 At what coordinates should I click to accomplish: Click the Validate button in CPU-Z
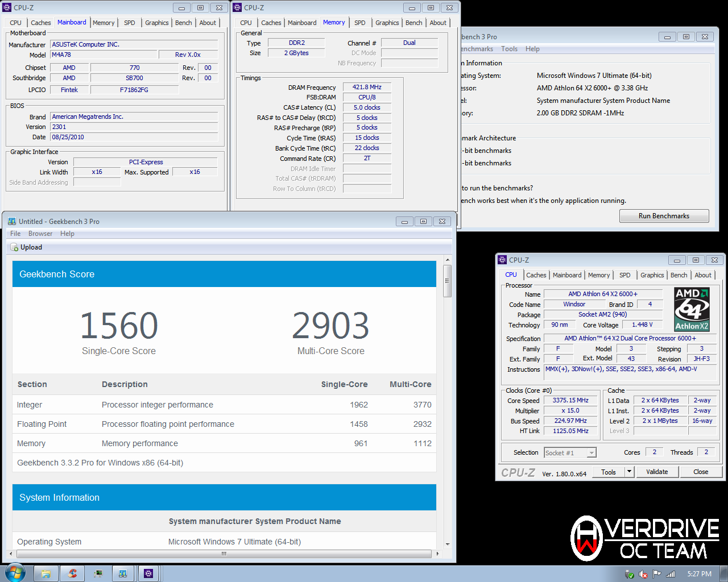[x=657, y=472]
